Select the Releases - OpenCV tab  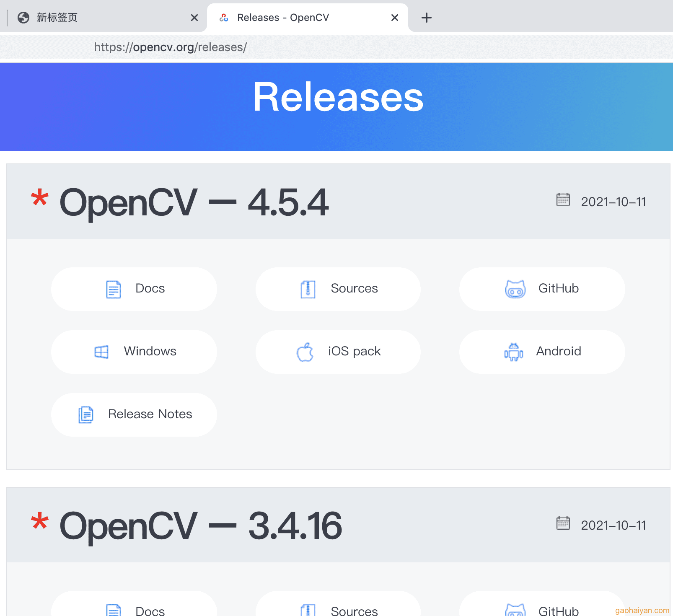tap(308, 18)
